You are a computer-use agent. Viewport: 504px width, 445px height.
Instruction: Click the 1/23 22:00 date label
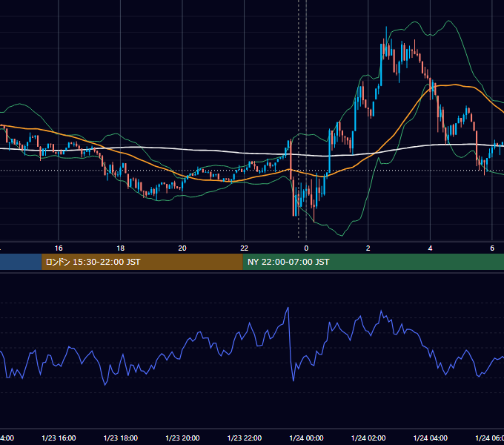[245, 438]
